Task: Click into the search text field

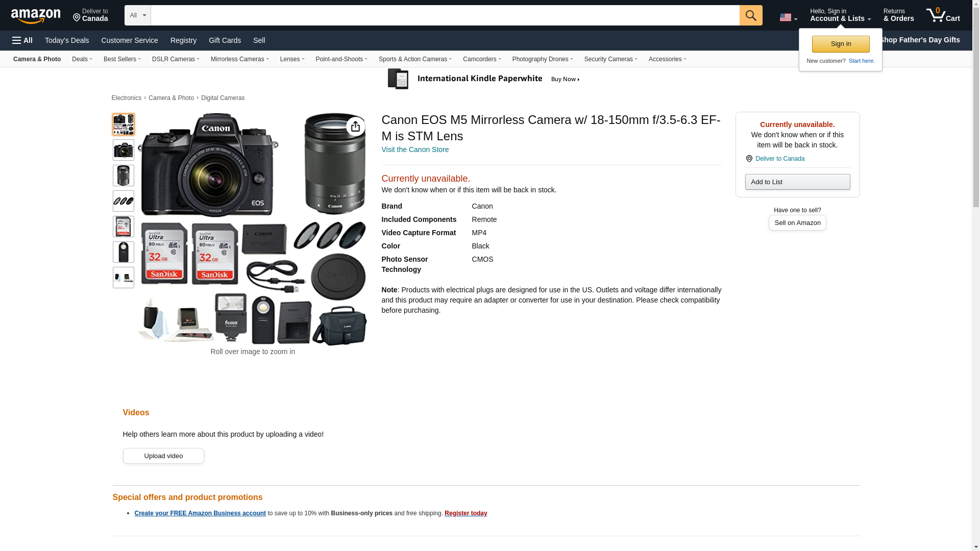Action: pyautogui.click(x=445, y=15)
